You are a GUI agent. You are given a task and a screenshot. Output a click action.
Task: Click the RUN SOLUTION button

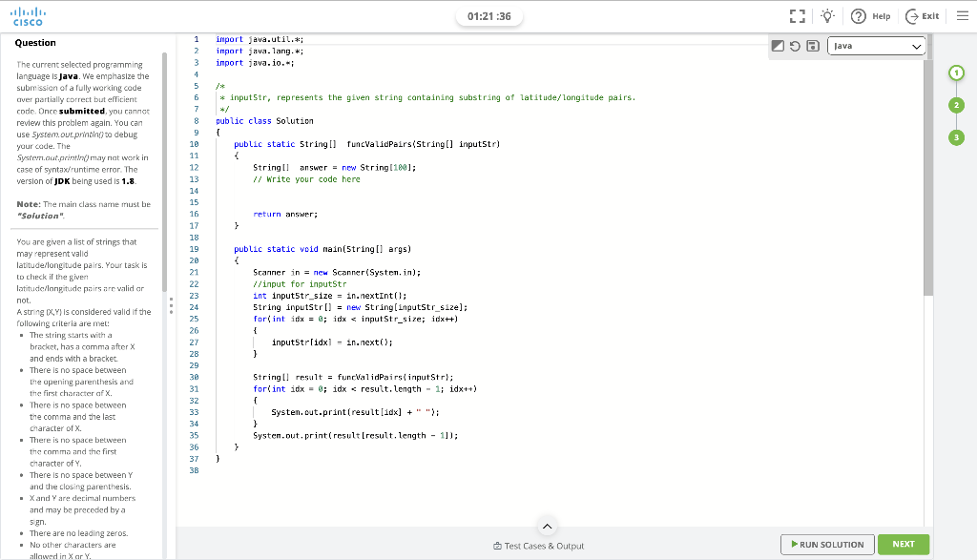[826, 544]
